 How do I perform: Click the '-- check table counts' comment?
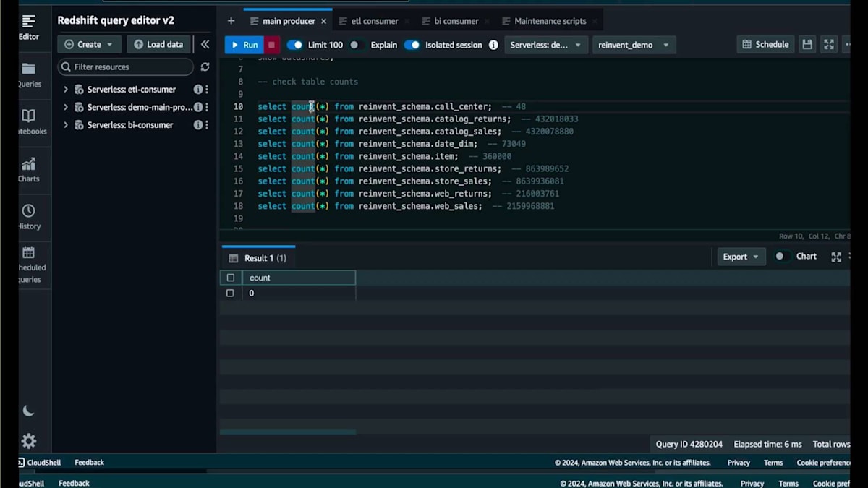pyautogui.click(x=308, y=82)
